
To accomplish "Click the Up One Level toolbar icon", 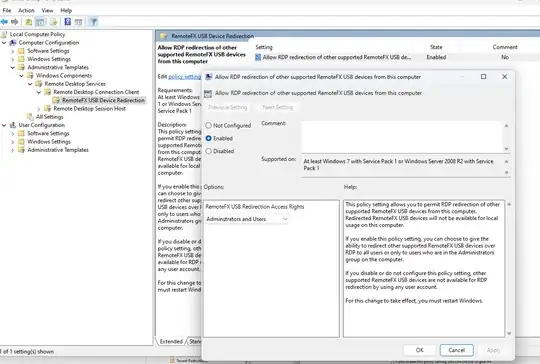I will [29, 22].
